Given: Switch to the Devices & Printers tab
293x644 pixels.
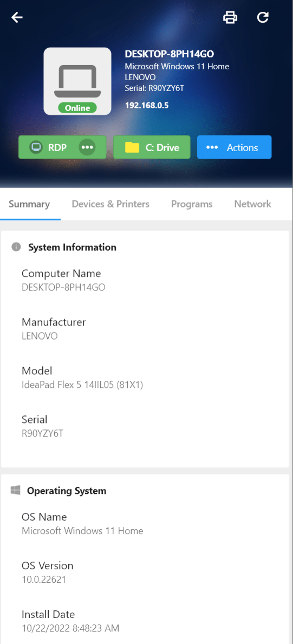Looking at the screenshot, I should [110, 204].
